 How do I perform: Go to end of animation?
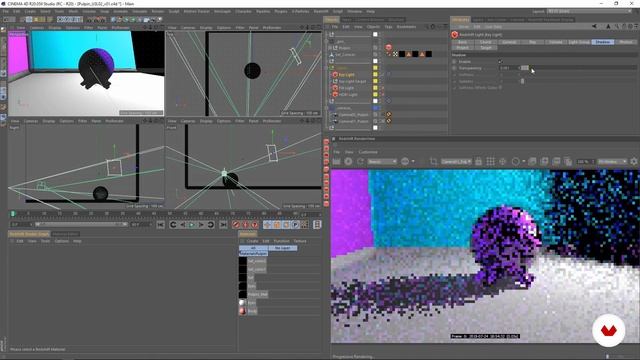point(223,225)
